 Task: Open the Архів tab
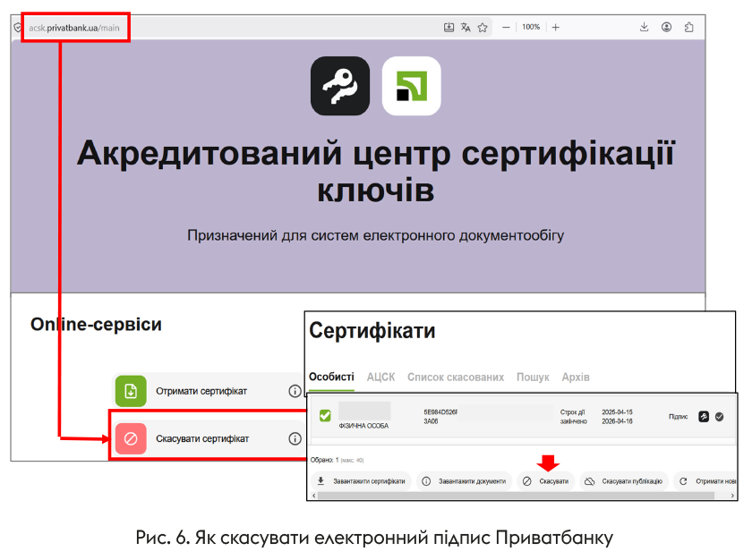pos(576,377)
